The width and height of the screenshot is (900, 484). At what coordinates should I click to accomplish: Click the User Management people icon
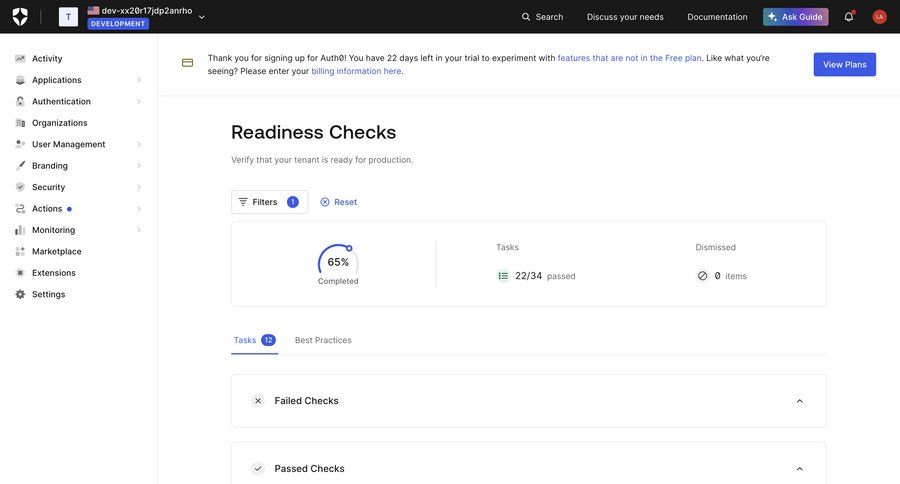[x=20, y=144]
